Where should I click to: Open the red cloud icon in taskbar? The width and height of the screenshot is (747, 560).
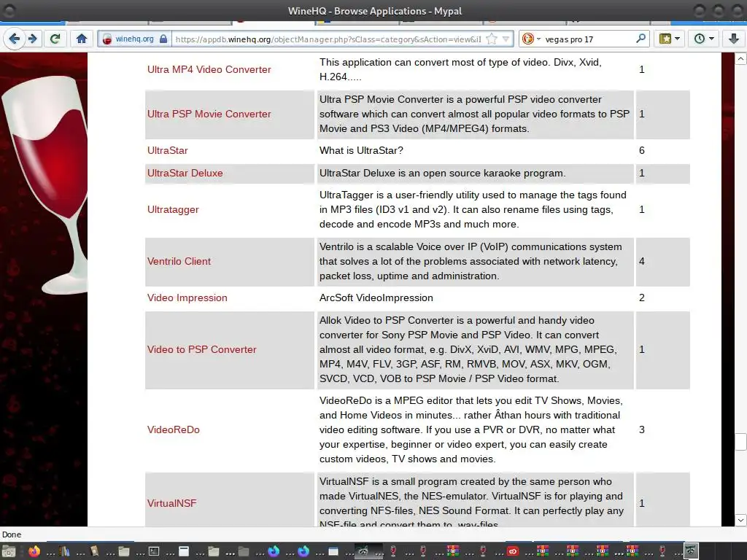click(x=513, y=551)
